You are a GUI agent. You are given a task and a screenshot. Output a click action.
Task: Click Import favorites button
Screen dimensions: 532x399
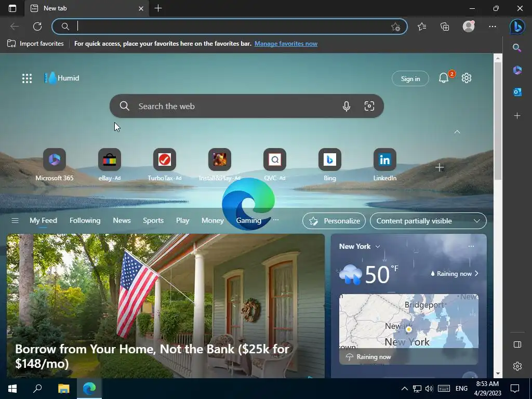[x=35, y=44]
